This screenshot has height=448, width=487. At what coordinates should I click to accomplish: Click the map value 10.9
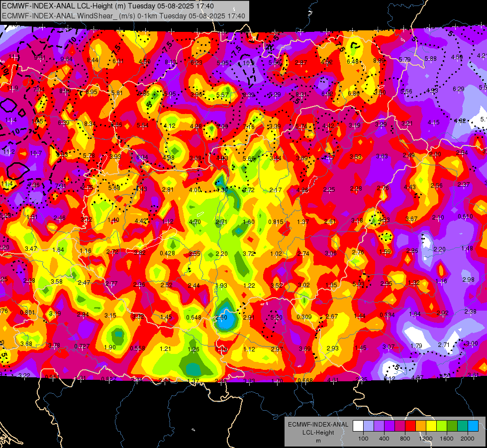click(248, 63)
